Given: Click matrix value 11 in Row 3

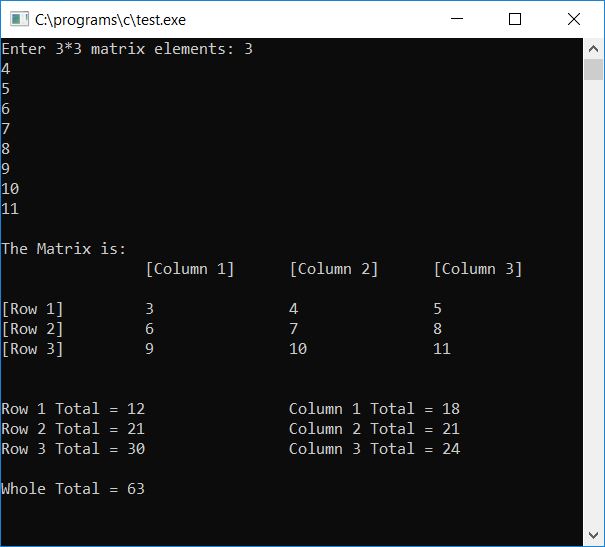Looking at the screenshot, I should coord(442,349).
